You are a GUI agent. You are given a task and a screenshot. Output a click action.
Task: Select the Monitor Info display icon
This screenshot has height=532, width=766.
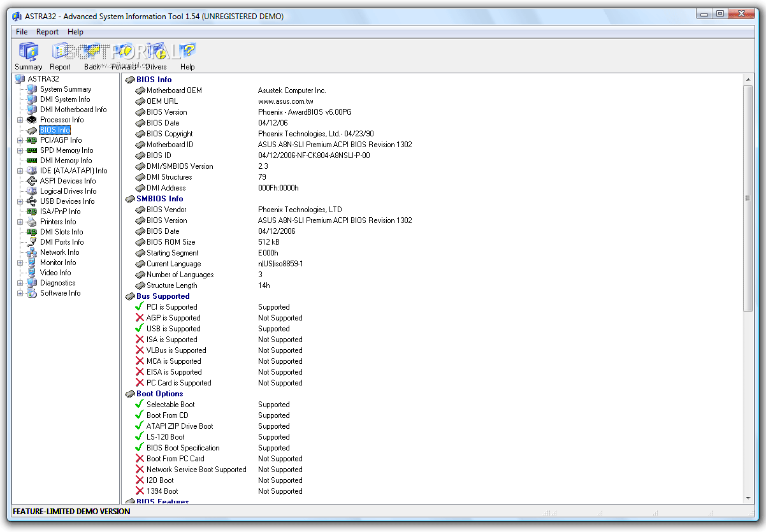(x=32, y=262)
